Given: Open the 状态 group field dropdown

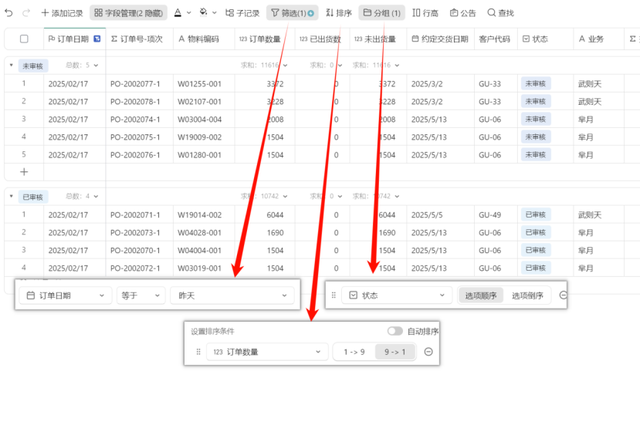Looking at the screenshot, I should click(x=397, y=295).
